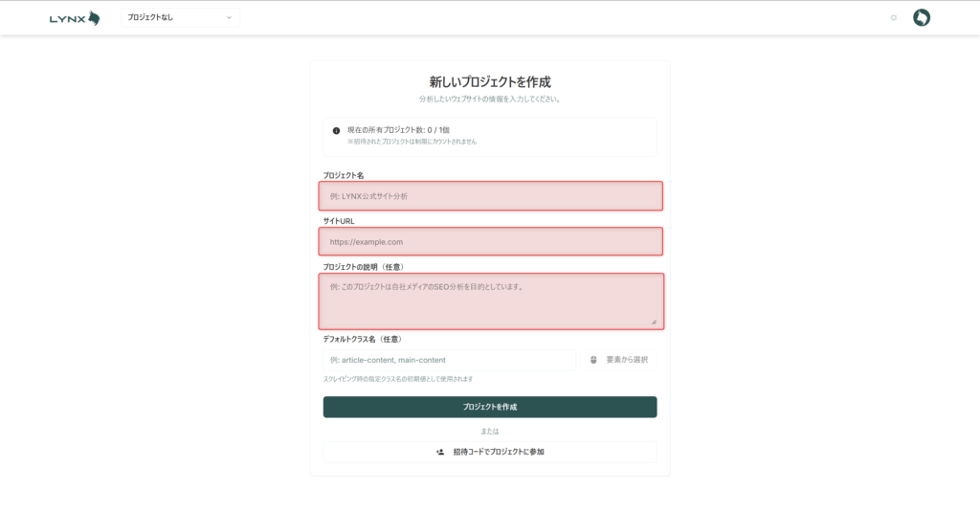Open the user avatar menu
Viewport: 980px width, 512px height.
(x=922, y=18)
